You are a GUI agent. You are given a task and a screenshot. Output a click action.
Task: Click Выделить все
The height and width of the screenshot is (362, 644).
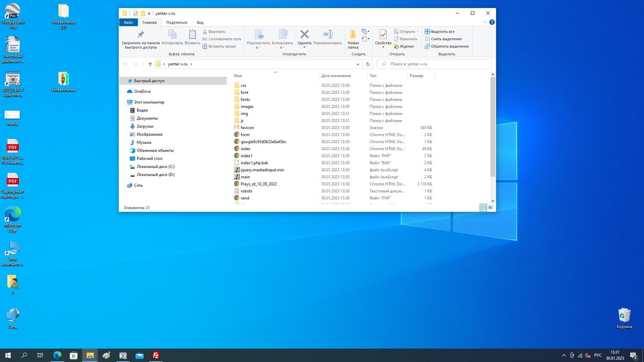coord(440,32)
